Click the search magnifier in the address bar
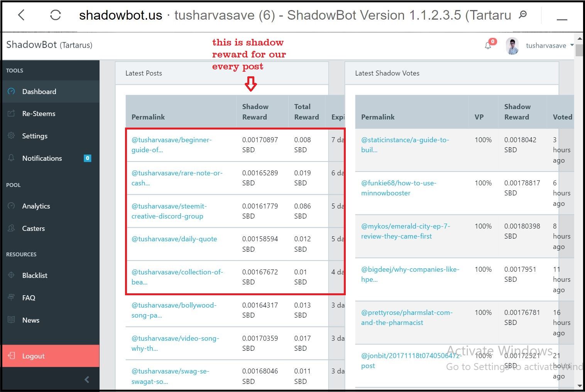The image size is (585, 392). point(523,15)
